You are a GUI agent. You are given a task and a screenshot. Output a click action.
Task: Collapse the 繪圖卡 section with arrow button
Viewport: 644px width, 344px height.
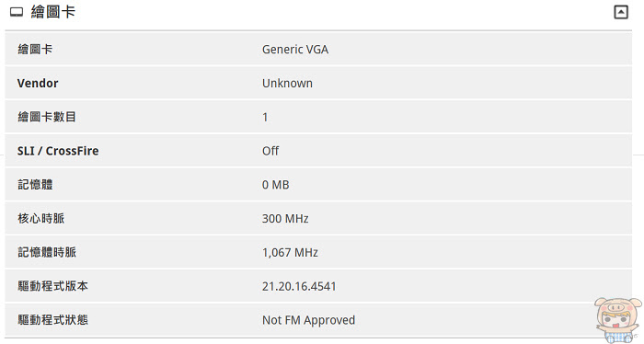(621, 12)
